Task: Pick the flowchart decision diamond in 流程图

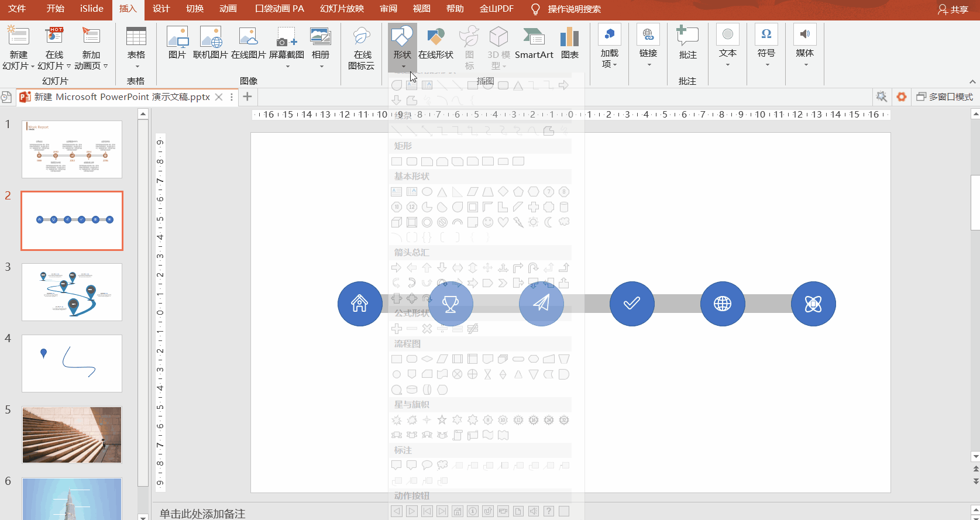Action: (x=427, y=359)
